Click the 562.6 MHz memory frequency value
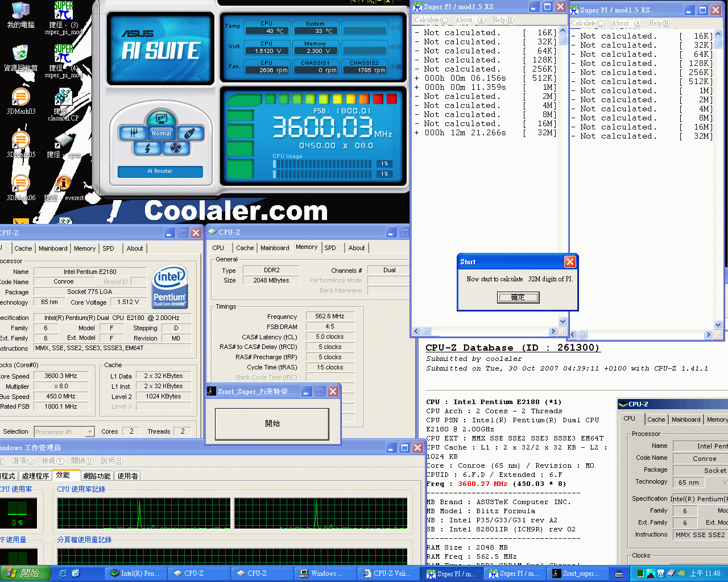The width and height of the screenshot is (728, 582). pos(330,316)
